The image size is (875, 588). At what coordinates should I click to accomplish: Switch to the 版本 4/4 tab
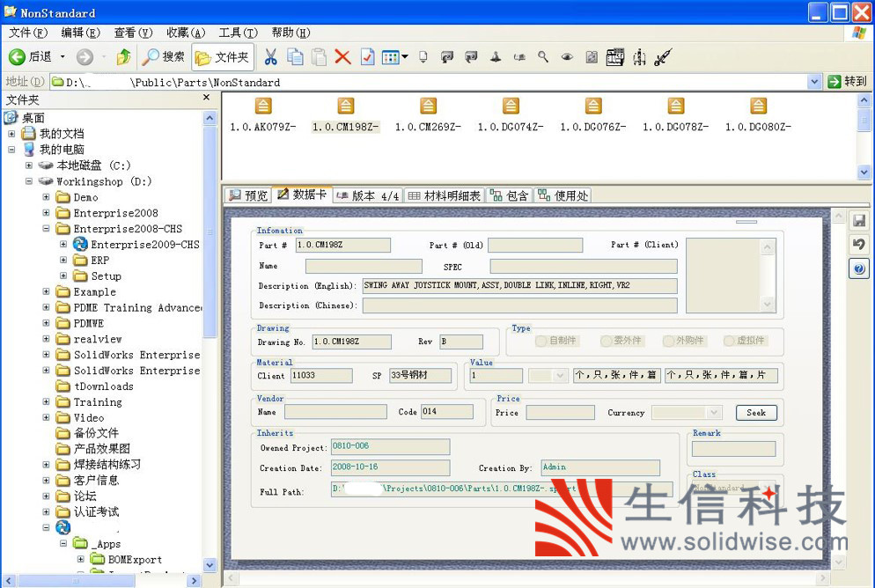[368, 195]
